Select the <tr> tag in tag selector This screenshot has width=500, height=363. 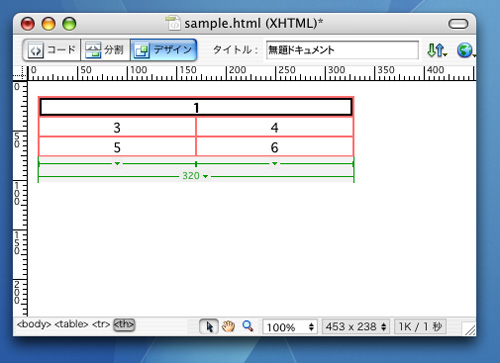[x=101, y=324]
